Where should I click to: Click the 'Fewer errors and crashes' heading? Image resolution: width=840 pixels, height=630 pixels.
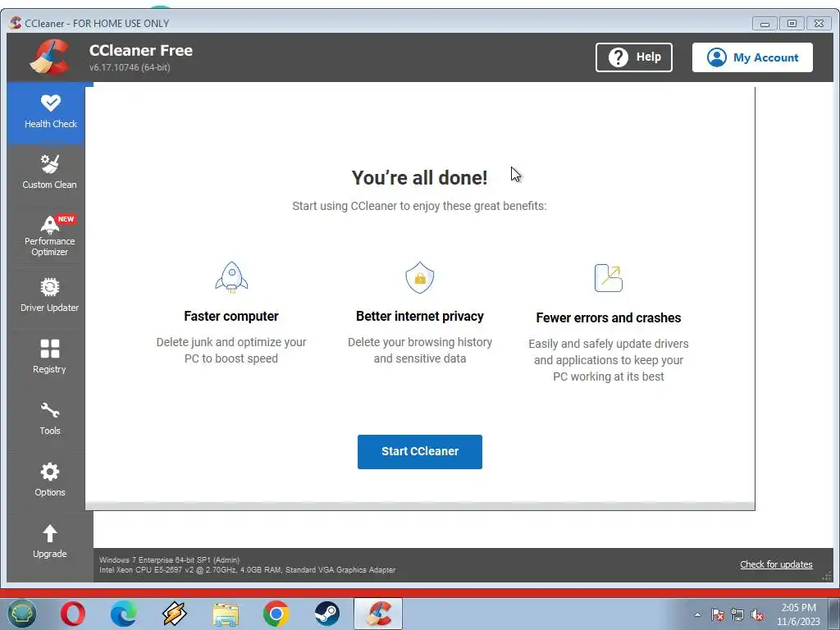pyautogui.click(x=609, y=317)
